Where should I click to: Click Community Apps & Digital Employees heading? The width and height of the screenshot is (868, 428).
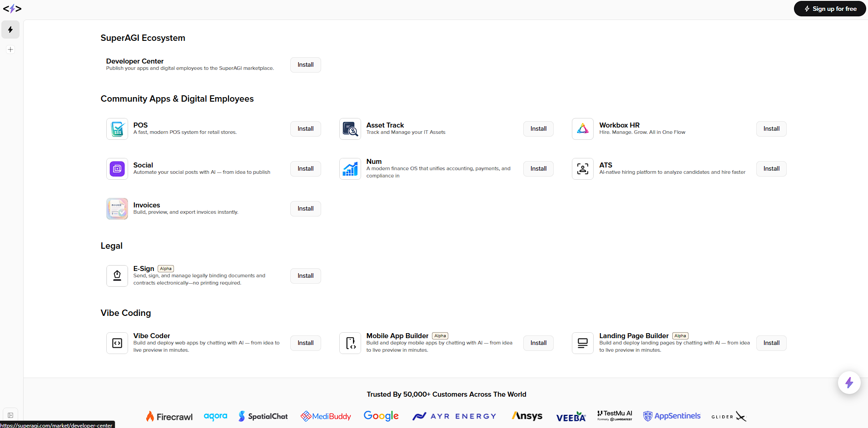point(177,99)
